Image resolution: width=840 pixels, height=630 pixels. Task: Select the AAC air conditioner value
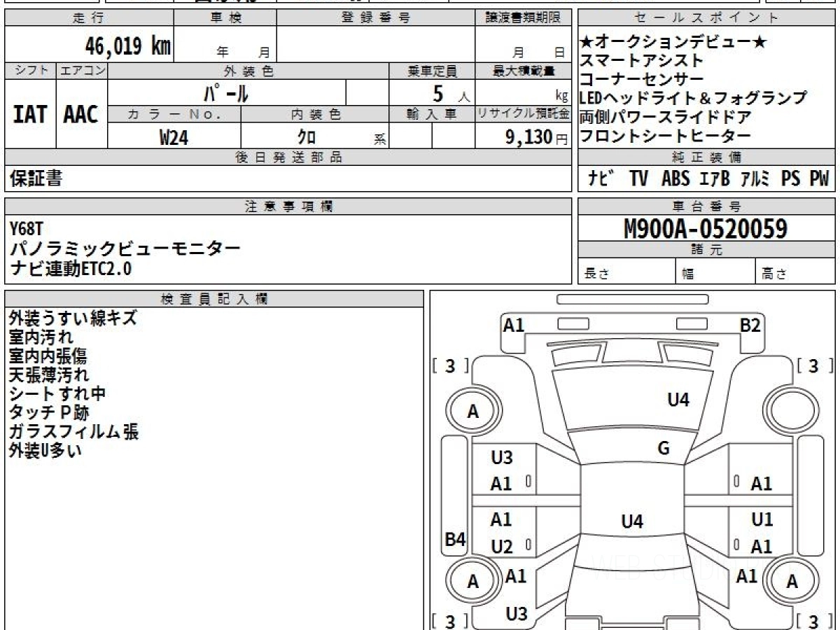click(x=81, y=114)
